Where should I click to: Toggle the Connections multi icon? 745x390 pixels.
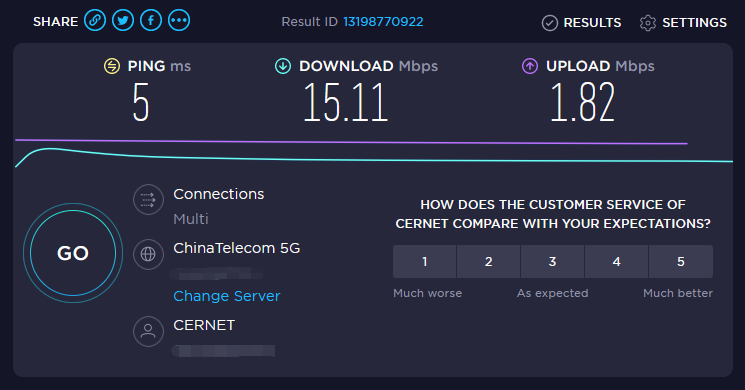click(148, 200)
